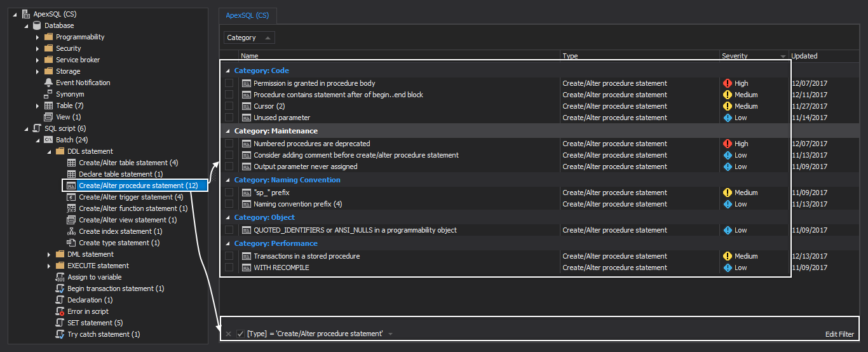Viewport: 868px width, 352px height.
Task: Collapse the Category: Performance group
Action: pyautogui.click(x=227, y=243)
